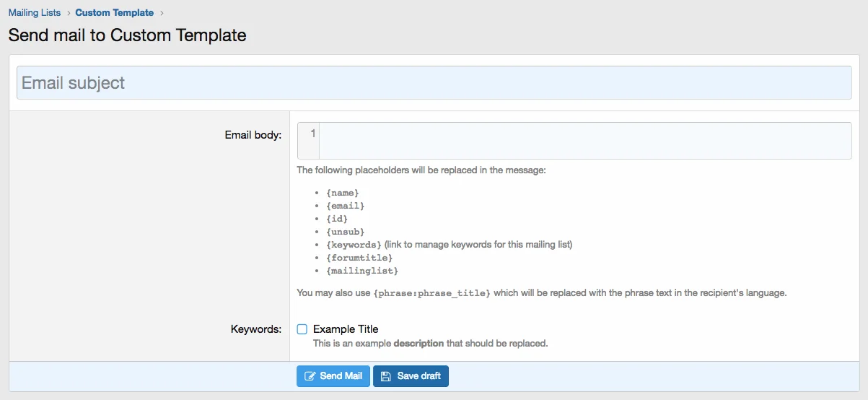
Task: Click the {keywords} placeholder entry
Action: [x=354, y=245]
